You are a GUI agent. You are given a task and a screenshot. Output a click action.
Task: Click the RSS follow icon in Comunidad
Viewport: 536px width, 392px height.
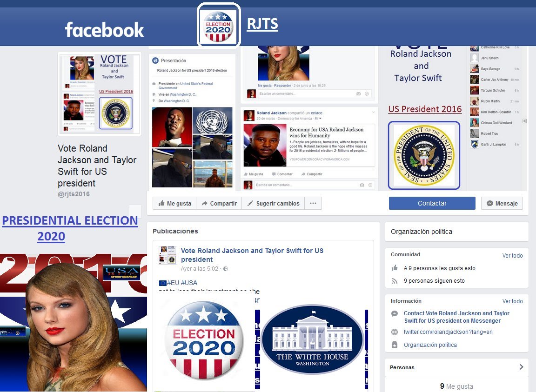point(395,281)
